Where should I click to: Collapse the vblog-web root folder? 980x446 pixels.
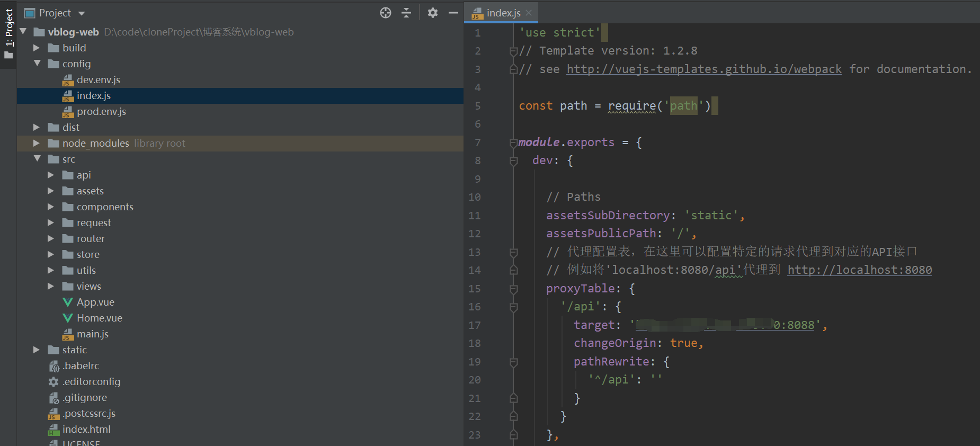click(23, 32)
